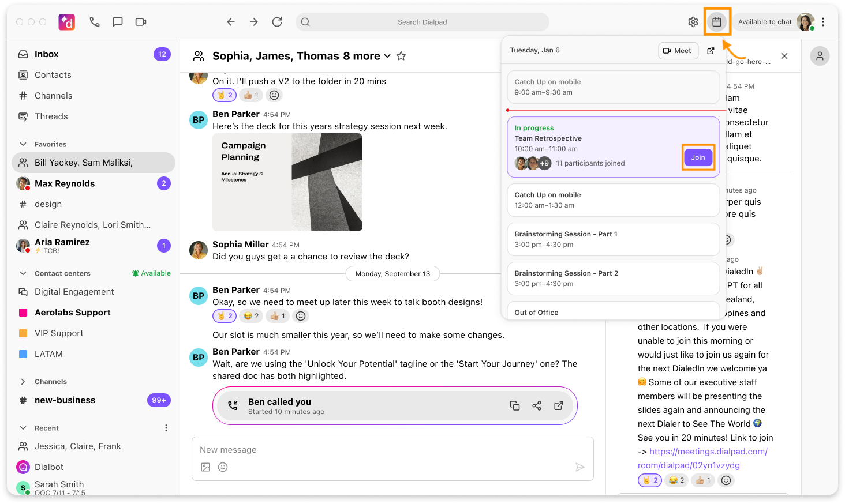Add reaction to booth designs message
The height and width of the screenshot is (504, 845).
point(301,316)
